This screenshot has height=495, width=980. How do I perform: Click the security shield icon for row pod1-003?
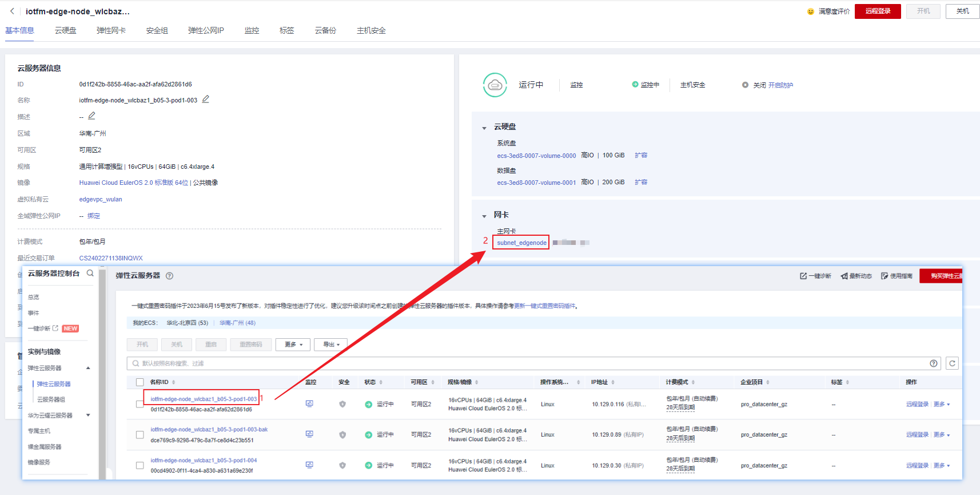(x=342, y=404)
